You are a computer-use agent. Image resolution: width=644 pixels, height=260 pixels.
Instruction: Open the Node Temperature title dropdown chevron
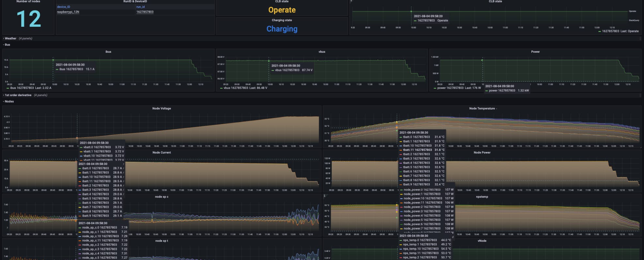(x=497, y=108)
